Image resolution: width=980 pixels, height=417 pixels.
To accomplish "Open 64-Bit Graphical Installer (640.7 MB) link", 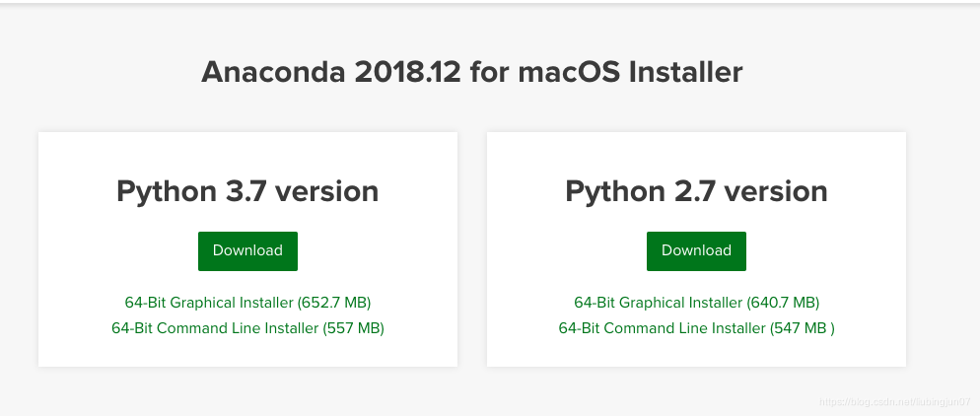I will pyautogui.click(x=696, y=303).
